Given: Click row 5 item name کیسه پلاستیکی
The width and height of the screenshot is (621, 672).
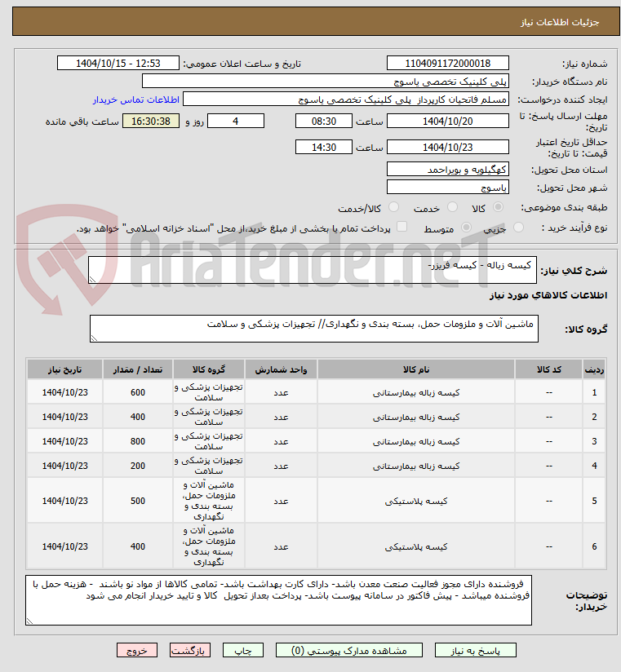Looking at the screenshot, I should [416, 501].
